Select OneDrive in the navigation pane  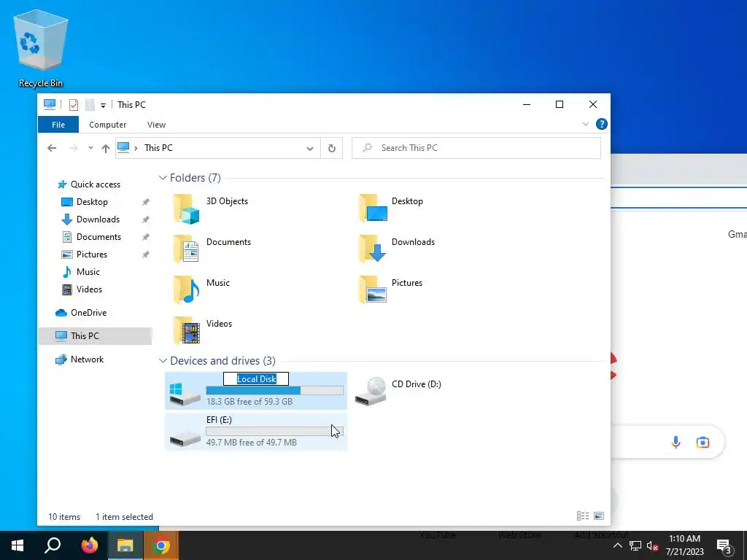[x=88, y=313]
